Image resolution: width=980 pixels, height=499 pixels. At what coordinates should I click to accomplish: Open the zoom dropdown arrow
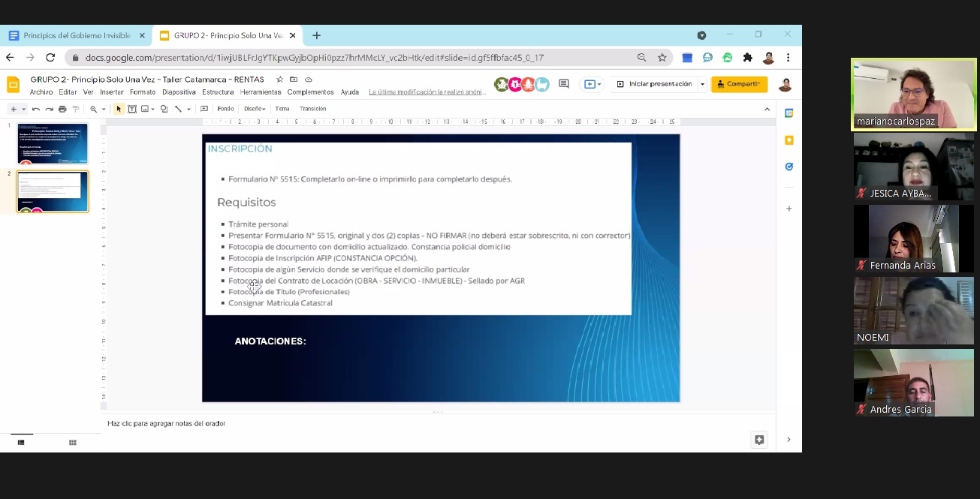(104, 109)
